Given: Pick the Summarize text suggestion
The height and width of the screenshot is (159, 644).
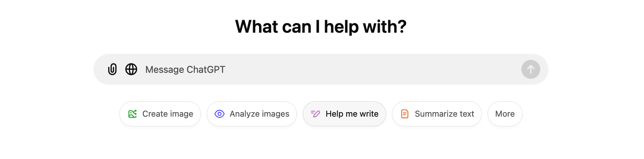Looking at the screenshot, I should pyautogui.click(x=436, y=114).
